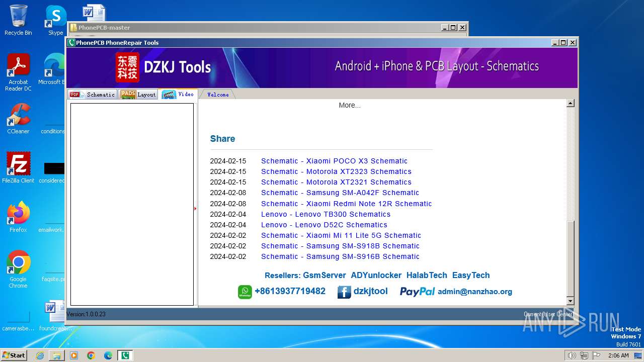Viewport: 644px width, 362px height.
Task: Open the Schematic tab
Action: point(93,95)
